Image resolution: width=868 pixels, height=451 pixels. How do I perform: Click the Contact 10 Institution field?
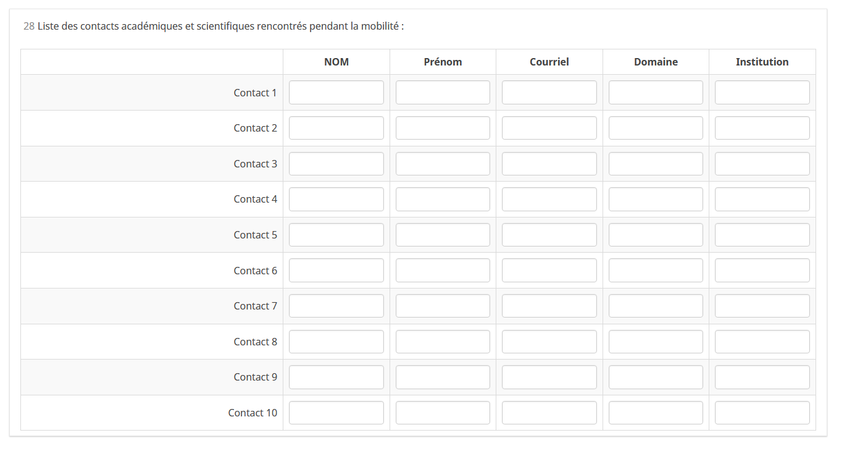pos(762,413)
